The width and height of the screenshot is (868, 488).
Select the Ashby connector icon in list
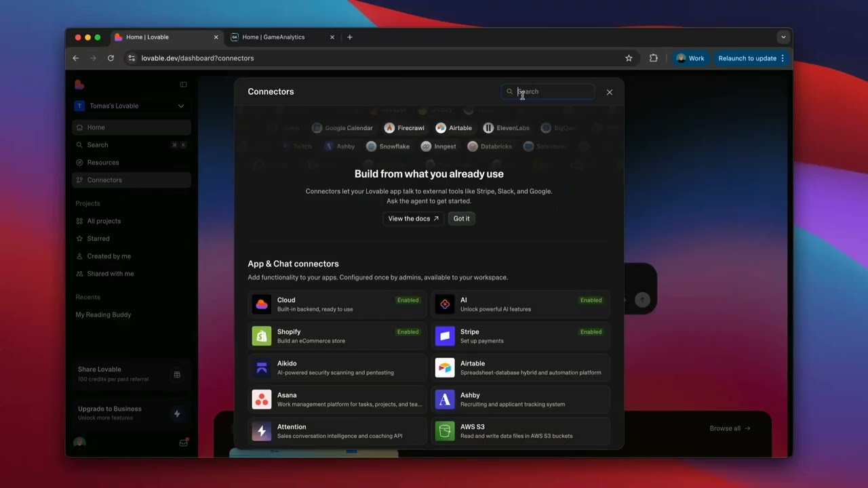coord(445,400)
